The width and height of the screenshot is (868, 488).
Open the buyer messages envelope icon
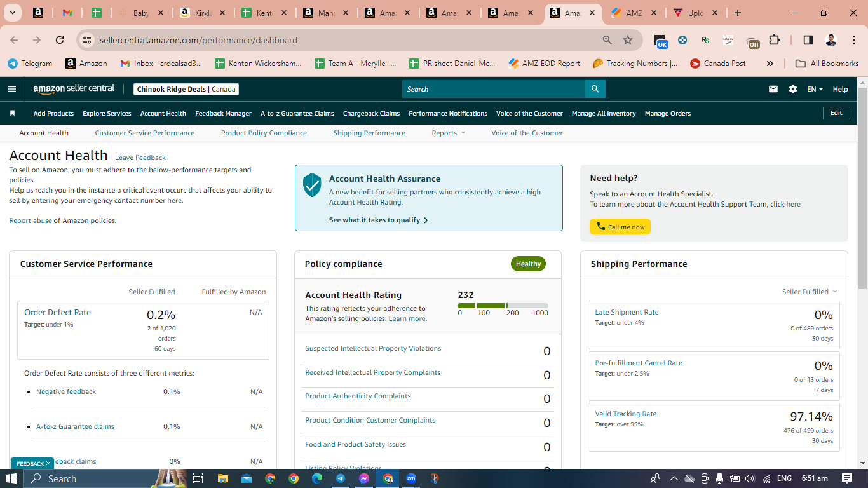[x=773, y=89]
